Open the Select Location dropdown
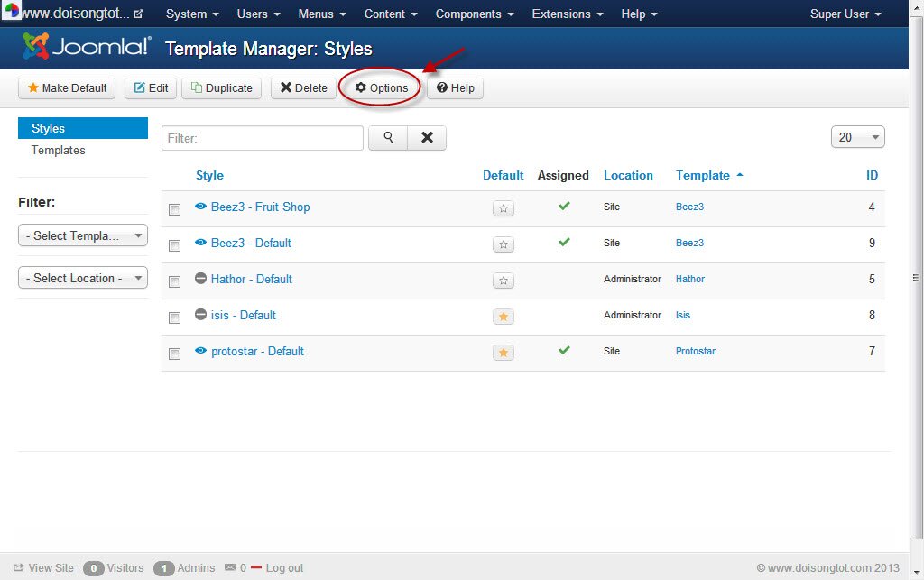This screenshot has width=924, height=580. coord(82,277)
